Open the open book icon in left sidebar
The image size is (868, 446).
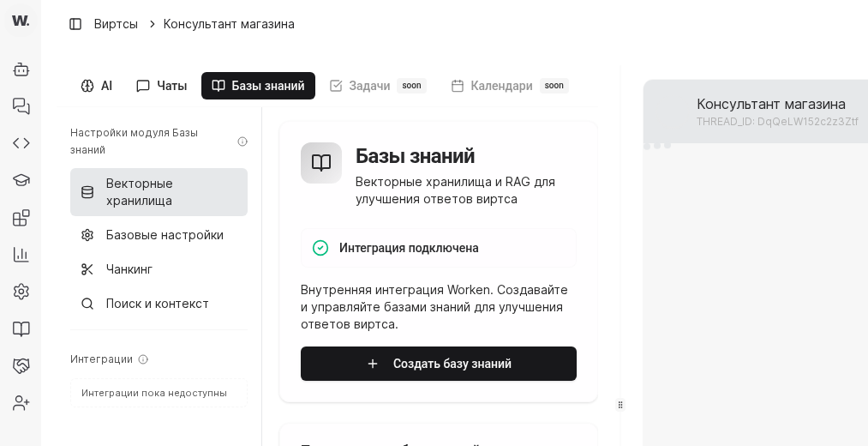pyautogui.click(x=21, y=329)
